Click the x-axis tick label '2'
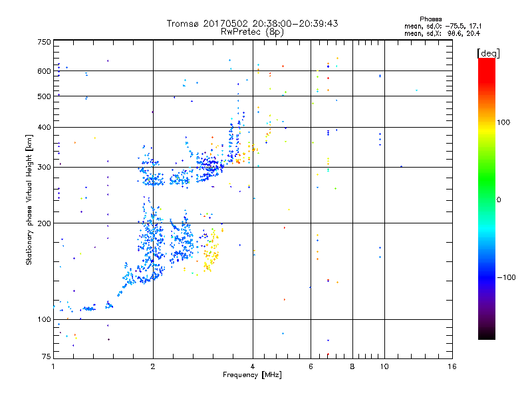Viewport: 532px width, 399px height. tap(153, 366)
